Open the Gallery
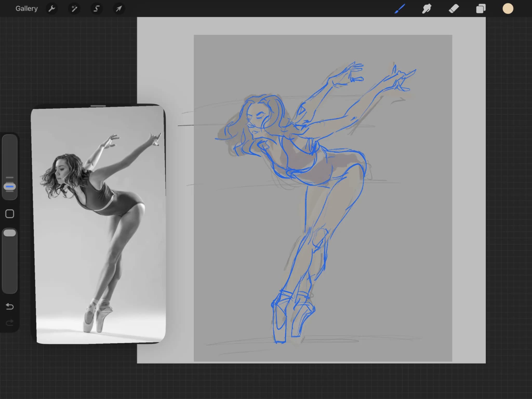The width and height of the screenshot is (532, 399). point(26,9)
